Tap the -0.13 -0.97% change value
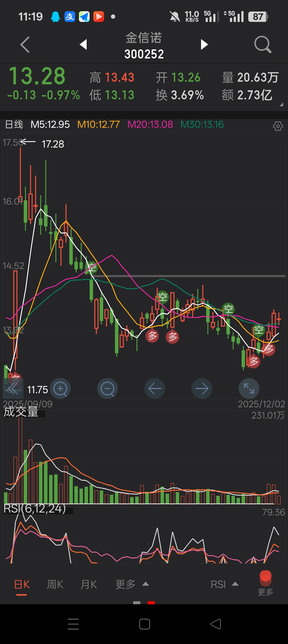Image resolution: width=288 pixels, height=644 pixels. pos(43,95)
